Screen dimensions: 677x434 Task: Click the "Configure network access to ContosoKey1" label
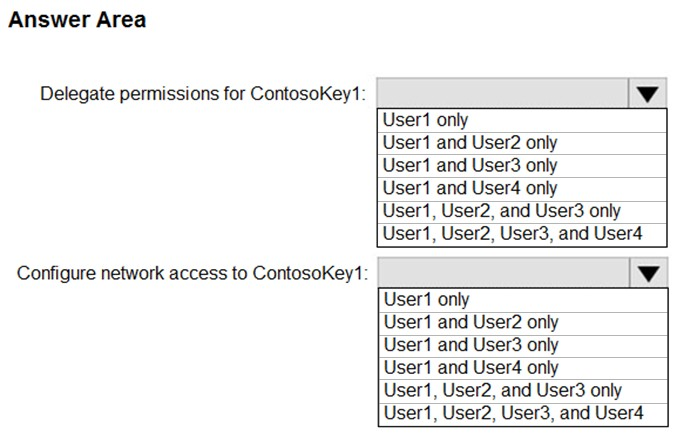[192, 273]
